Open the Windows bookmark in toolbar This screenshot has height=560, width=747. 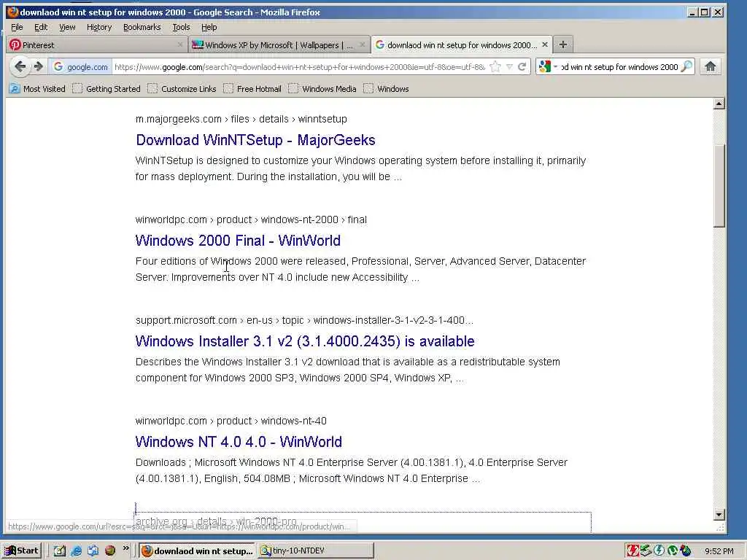tap(387, 88)
